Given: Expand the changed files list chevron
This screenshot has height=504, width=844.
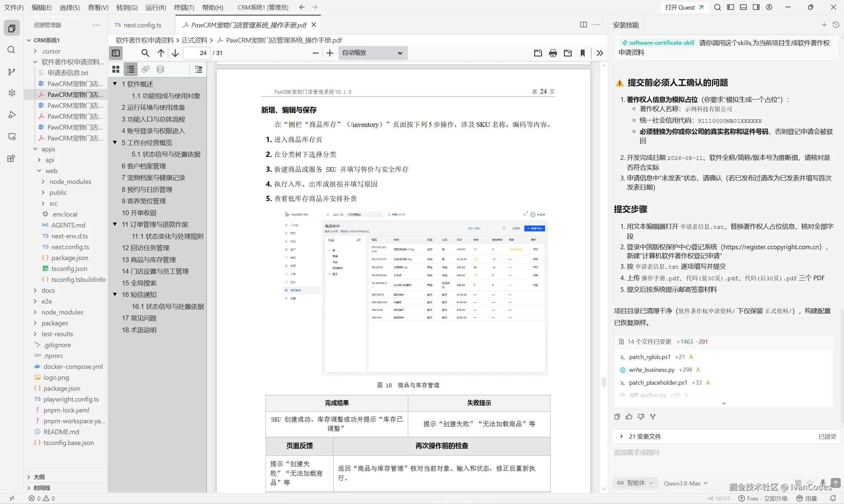Looking at the screenshot, I should [x=724, y=403].
